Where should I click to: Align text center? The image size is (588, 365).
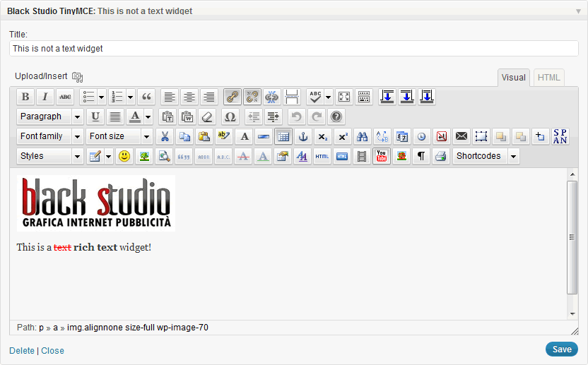tap(189, 97)
